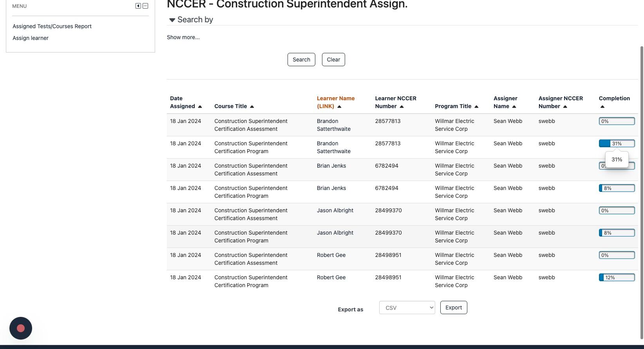
Task: Click the Assigner Name sort arrow
Action: [514, 107]
